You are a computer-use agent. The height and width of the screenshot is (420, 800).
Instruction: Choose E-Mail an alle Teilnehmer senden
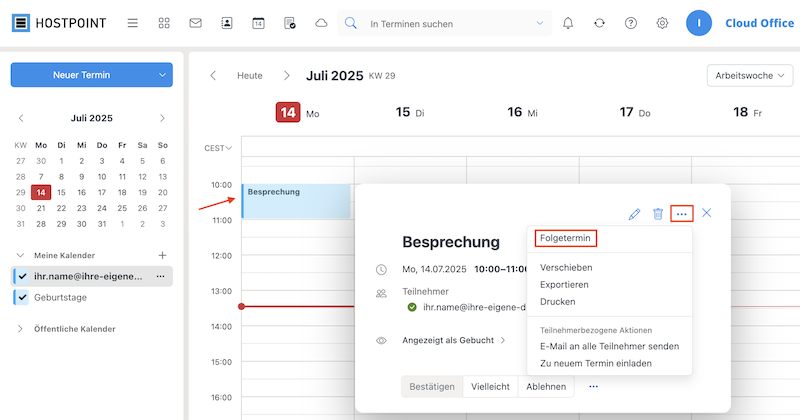tap(609, 346)
